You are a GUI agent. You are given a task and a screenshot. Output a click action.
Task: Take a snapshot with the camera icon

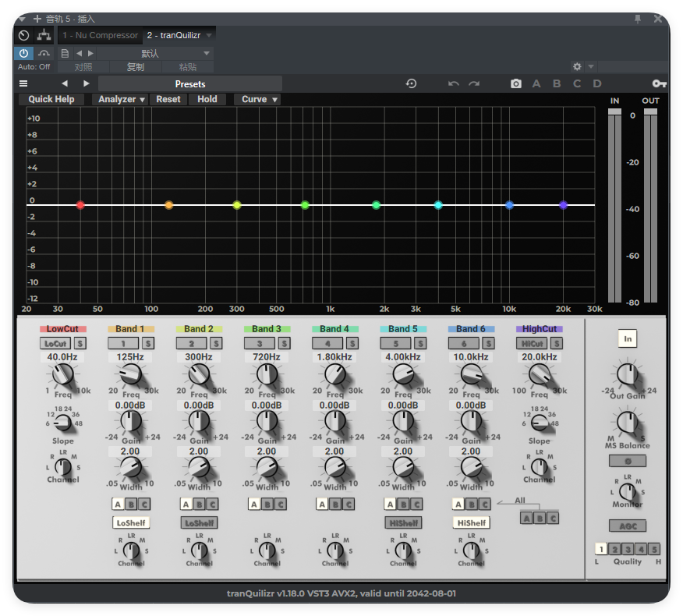pos(515,83)
